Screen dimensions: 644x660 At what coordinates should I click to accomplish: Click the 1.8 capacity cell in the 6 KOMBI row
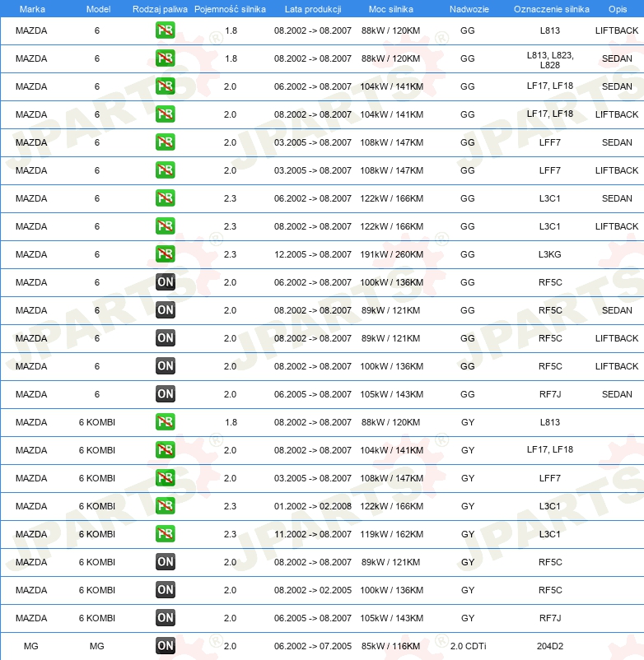231,422
